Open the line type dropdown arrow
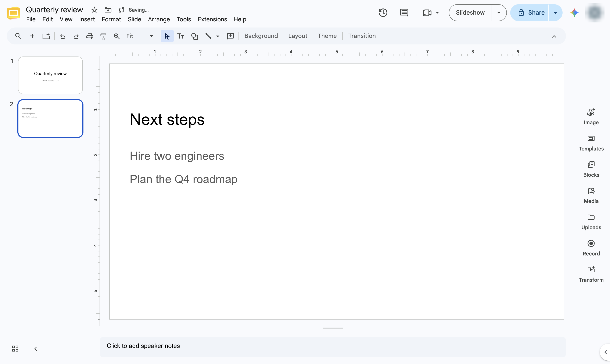The image size is (610, 364). point(218,36)
